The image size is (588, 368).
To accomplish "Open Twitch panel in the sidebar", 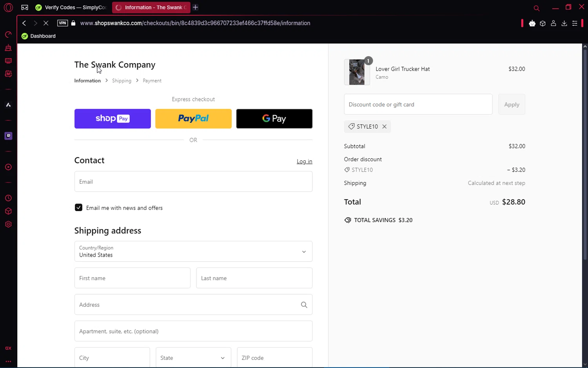I will (x=8, y=136).
